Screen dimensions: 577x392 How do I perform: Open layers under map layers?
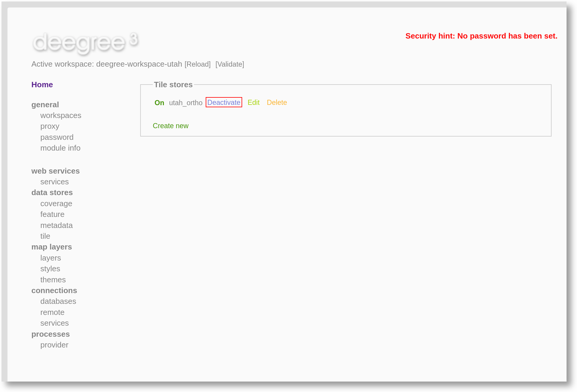51,258
